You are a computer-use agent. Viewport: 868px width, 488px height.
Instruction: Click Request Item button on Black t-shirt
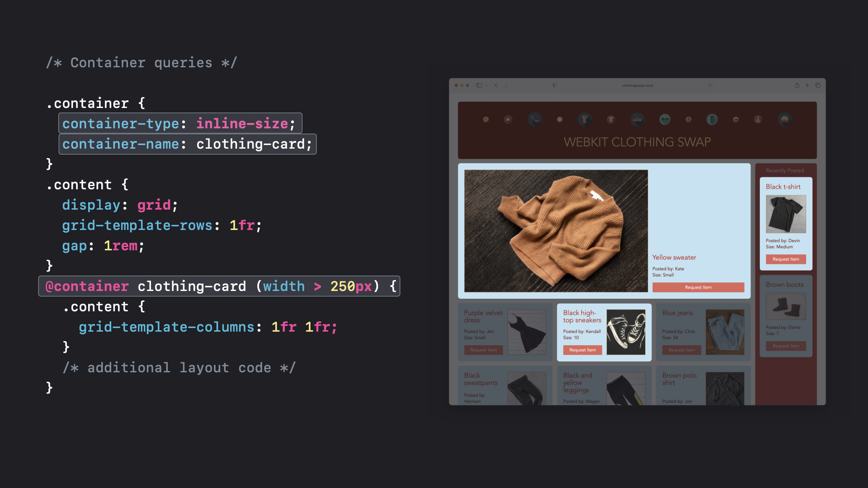pos(784,258)
